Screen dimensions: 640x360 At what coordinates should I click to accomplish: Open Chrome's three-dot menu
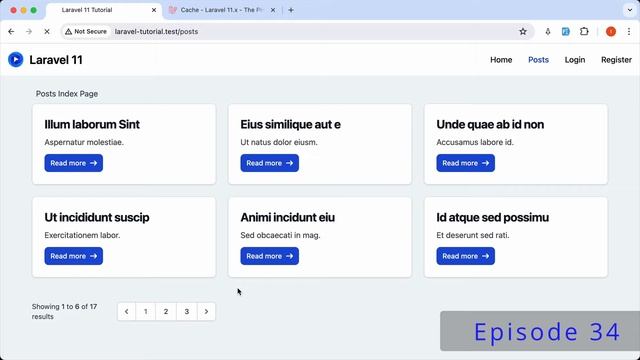(629, 31)
